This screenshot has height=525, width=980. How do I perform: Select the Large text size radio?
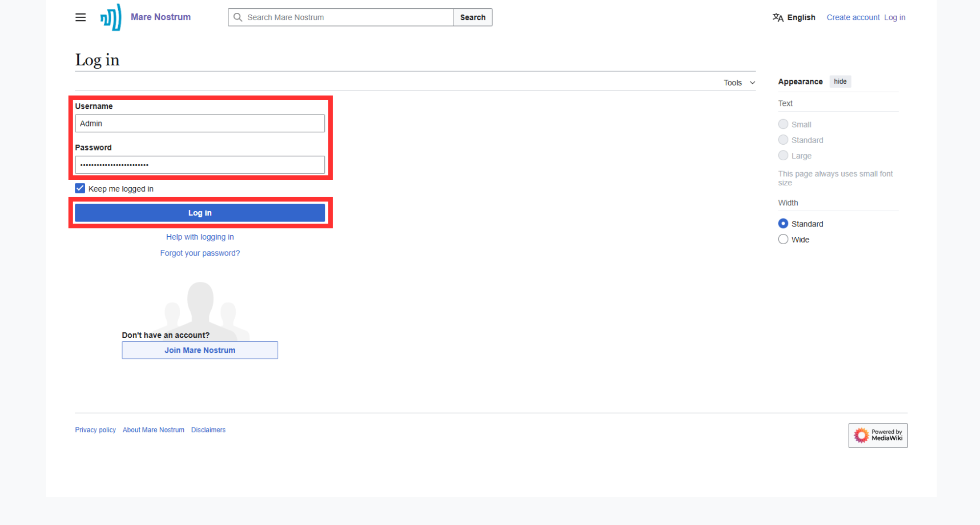click(x=783, y=155)
